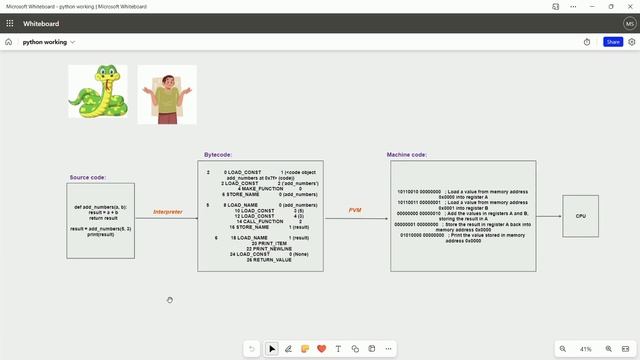Select the bytecode listing box
This screenshot has height=360, width=640.
[260, 216]
